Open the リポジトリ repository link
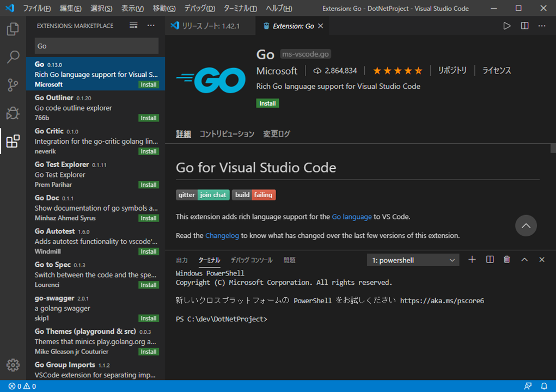The image size is (556, 392). (452, 71)
